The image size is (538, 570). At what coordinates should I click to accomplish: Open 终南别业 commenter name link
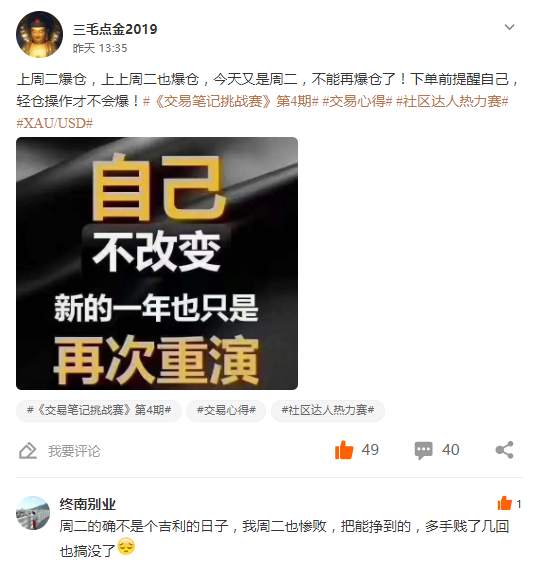point(88,504)
